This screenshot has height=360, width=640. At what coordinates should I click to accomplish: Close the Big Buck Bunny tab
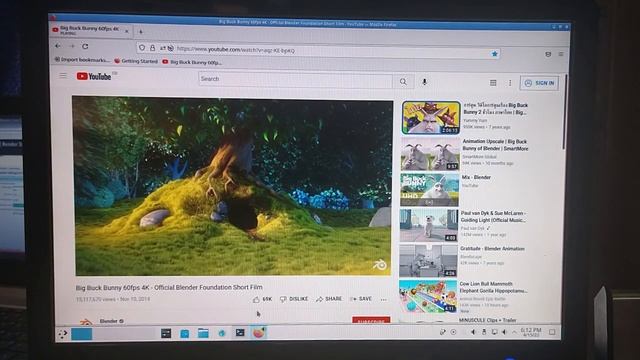[127, 31]
